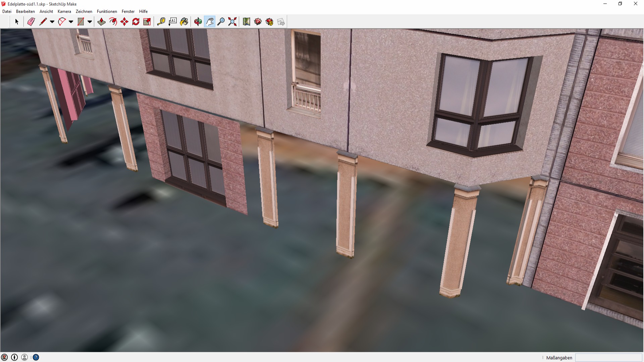Viewport: 644px width, 362px height.
Task: Activate the Orbit camera tool
Action: tap(198, 22)
